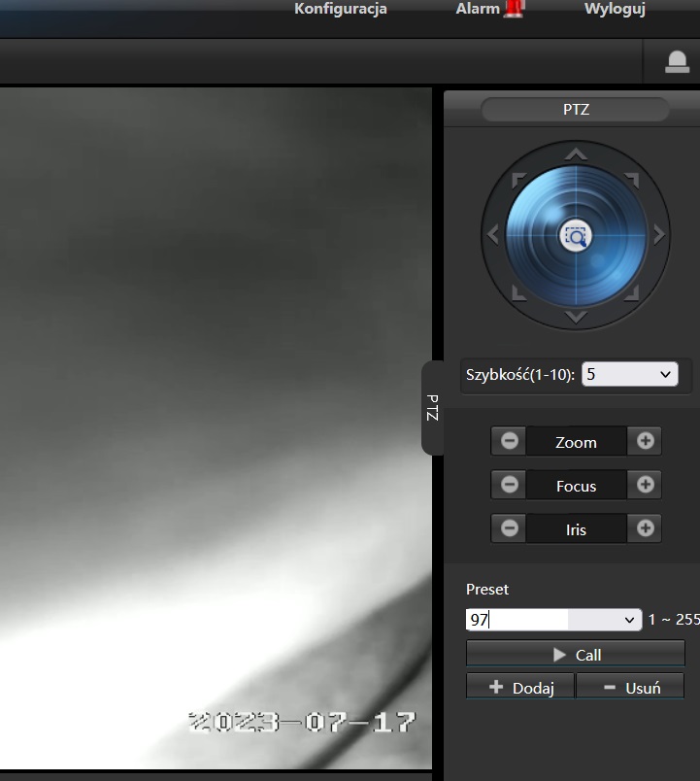Move camera diagonally up-right using corner arrow

point(632,180)
